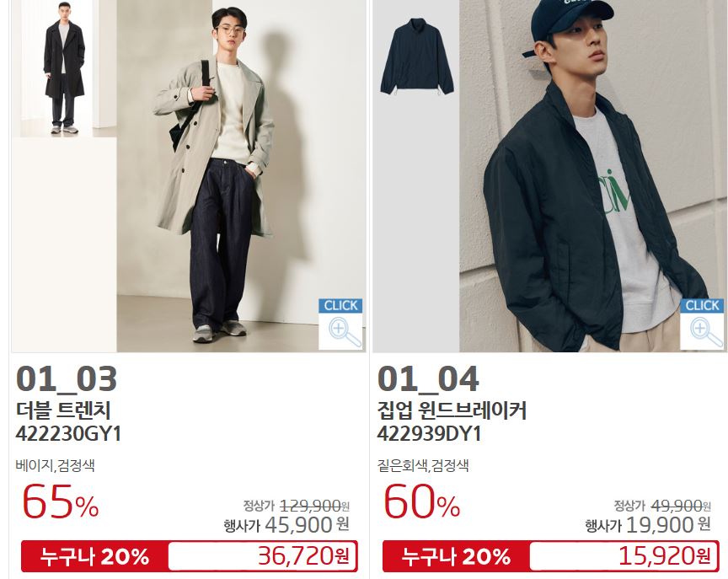The width and height of the screenshot is (728, 579).
Task: Open product title 집업 윈드브레이커
Action: [x=452, y=410]
